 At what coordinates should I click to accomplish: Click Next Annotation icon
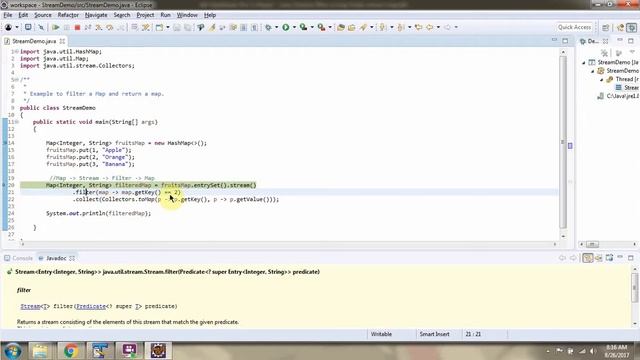coord(383,27)
